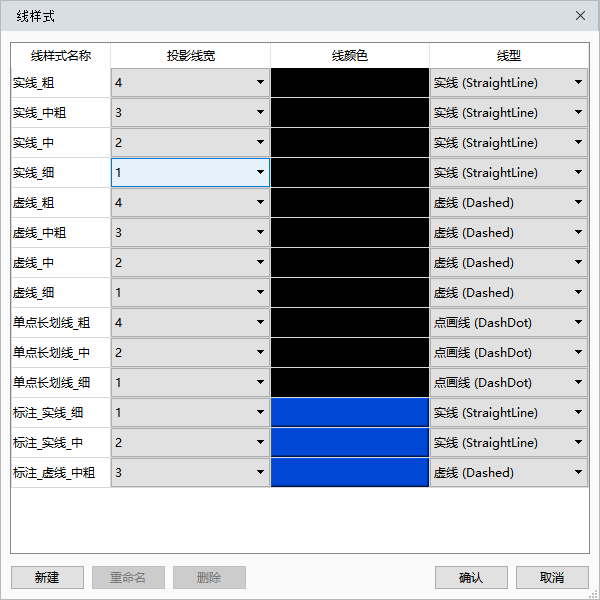This screenshot has width=600, height=600.
Task: Select the 标注_虚线_中粗 style name
Action: click(x=54, y=472)
